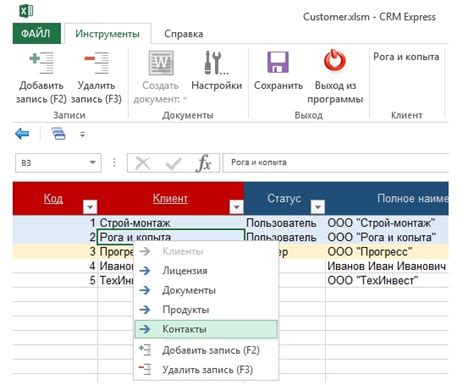Click the add-record icon in context menu
Viewport: 474px width, 385px height.
(145, 350)
